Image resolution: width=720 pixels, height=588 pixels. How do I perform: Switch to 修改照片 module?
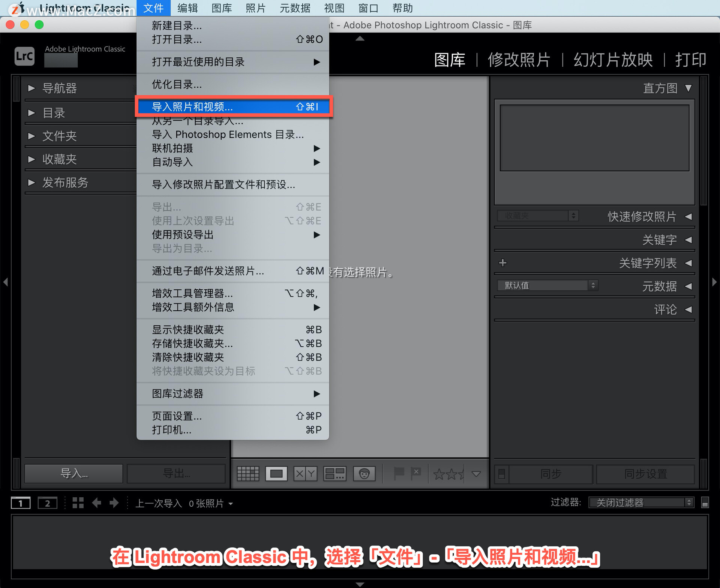[x=519, y=60]
